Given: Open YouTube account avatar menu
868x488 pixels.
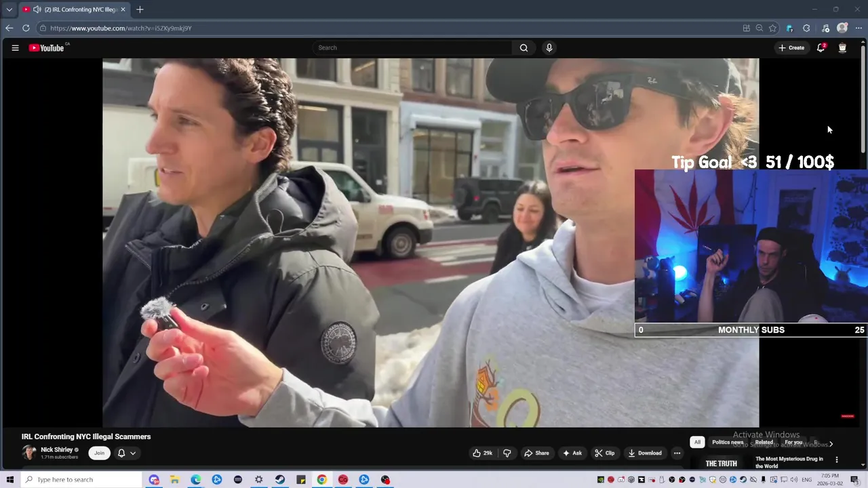Looking at the screenshot, I should 842,47.
